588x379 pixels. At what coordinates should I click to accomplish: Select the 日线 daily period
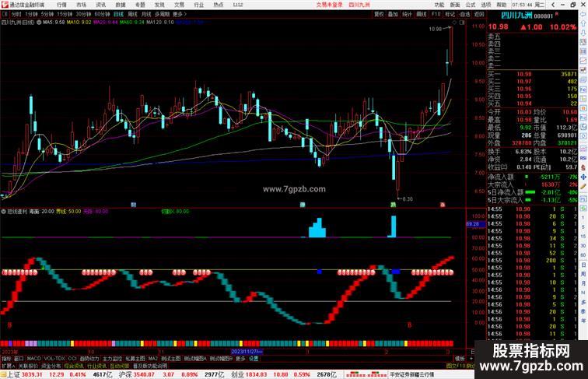click(x=118, y=14)
